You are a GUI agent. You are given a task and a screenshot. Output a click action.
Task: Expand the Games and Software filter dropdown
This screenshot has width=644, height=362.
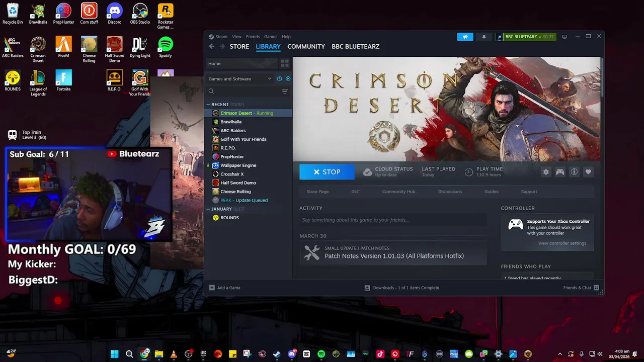pos(240,79)
